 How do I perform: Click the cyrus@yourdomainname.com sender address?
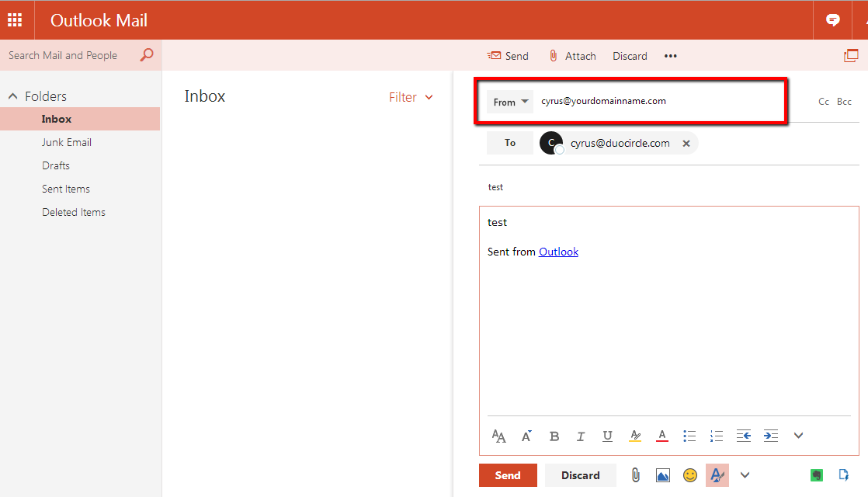pos(603,101)
